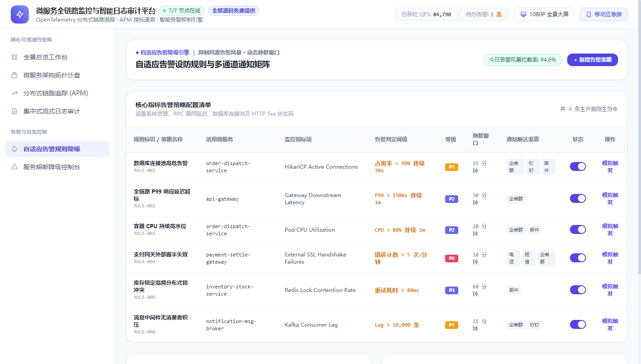Click the 告警判定阈值 column header
The image size is (641, 364).
click(391, 139)
